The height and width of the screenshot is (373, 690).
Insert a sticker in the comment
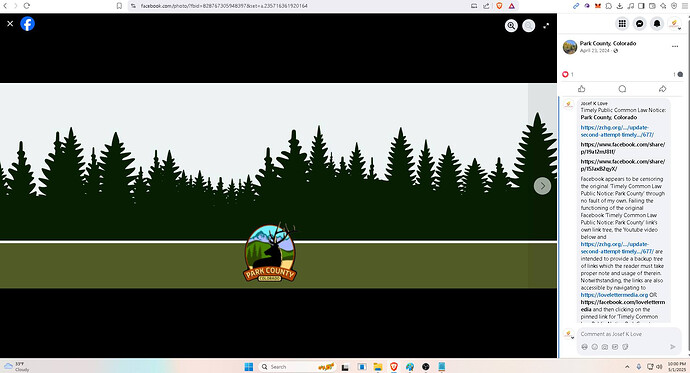click(x=625, y=347)
